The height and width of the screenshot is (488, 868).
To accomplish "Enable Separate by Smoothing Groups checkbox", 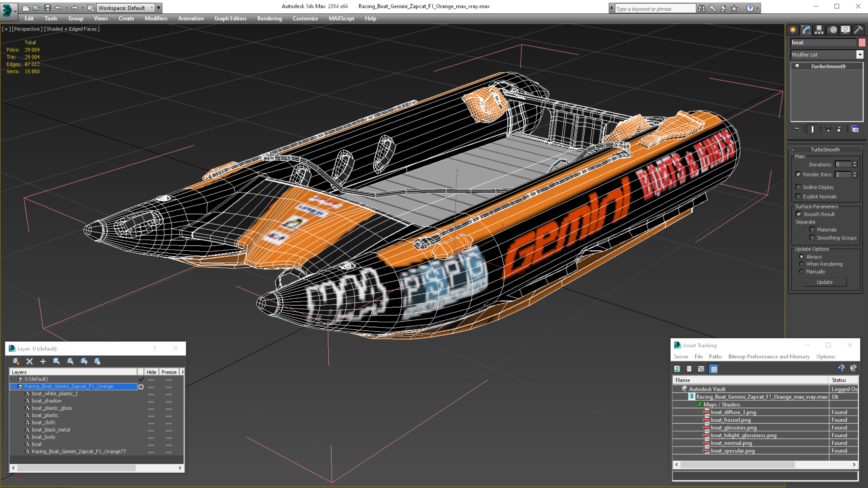I will tap(812, 238).
